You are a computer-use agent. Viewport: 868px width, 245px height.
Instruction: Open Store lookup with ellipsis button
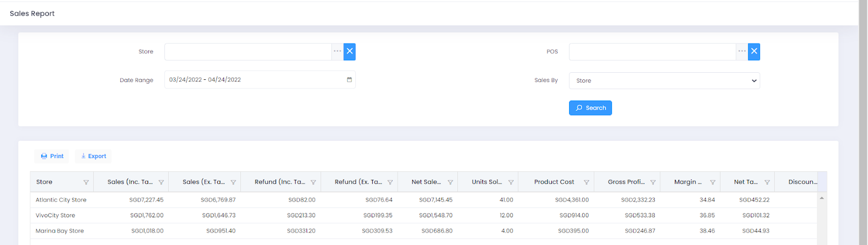pos(337,52)
